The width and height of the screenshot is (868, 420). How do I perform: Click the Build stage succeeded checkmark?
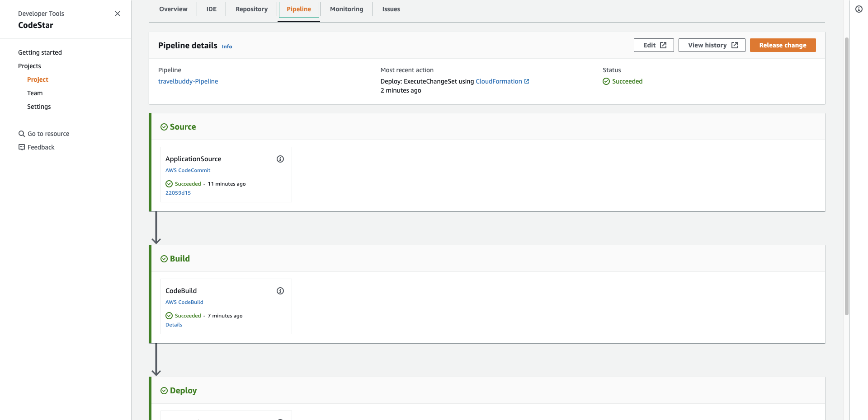click(164, 259)
